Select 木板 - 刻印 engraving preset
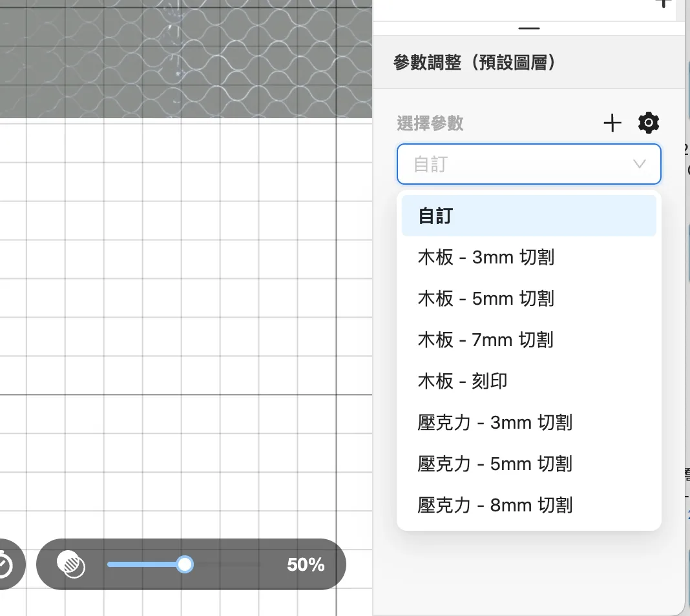Screen dimensions: 690x616 tap(463, 381)
